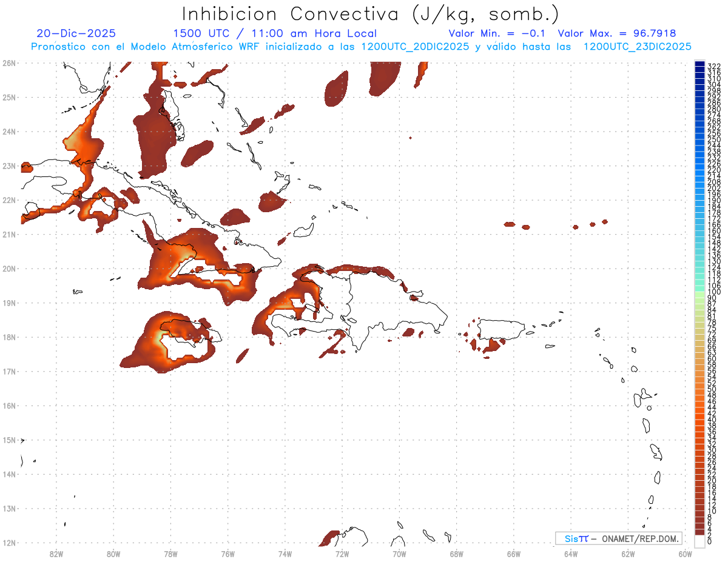The image size is (728, 562).
Task: Click the '16N' latitude label
Action: click(x=8, y=406)
